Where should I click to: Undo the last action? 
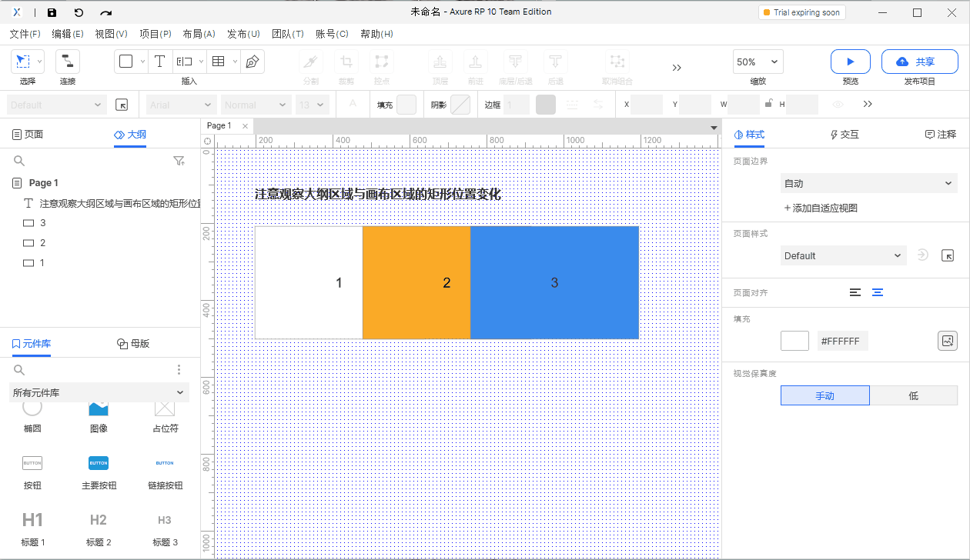(x=79, y=12)
